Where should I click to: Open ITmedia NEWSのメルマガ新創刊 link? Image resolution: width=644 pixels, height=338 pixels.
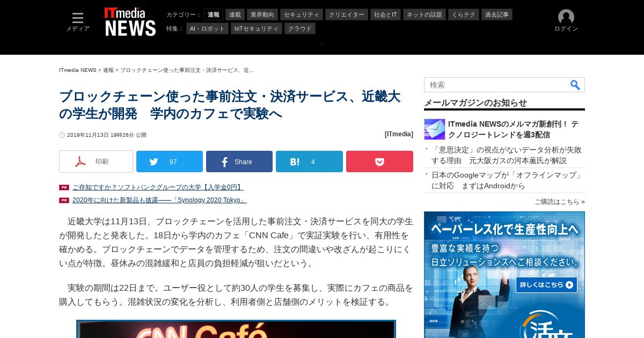[513, 129]
